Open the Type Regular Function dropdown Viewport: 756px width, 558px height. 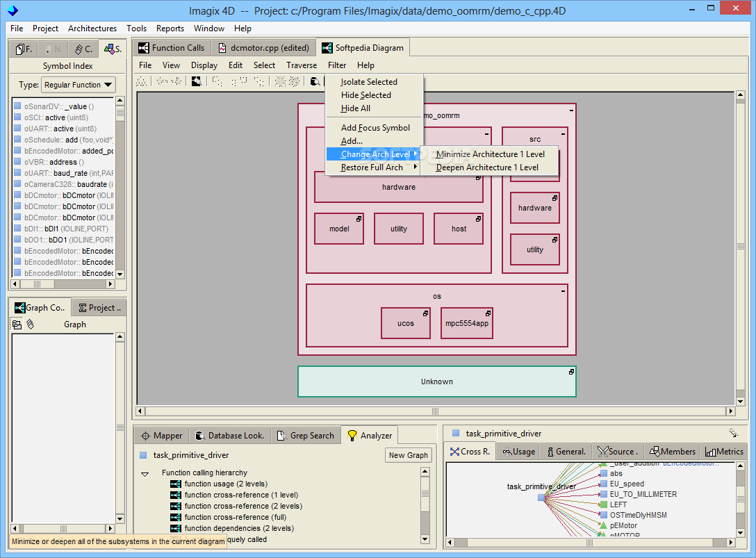pyautogui.click(x=78, y=85)
